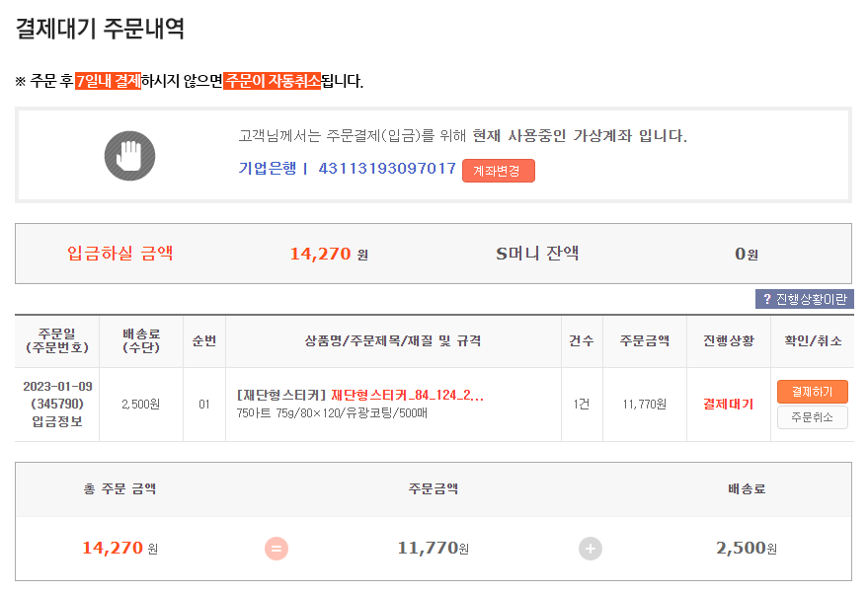The image size is (868, 593).
Task: Click the 계좌변경 button
Action: [x=498, y=171]
